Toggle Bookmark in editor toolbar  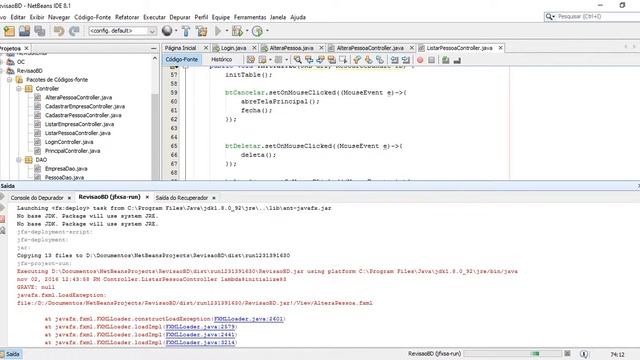click(380, 60)
